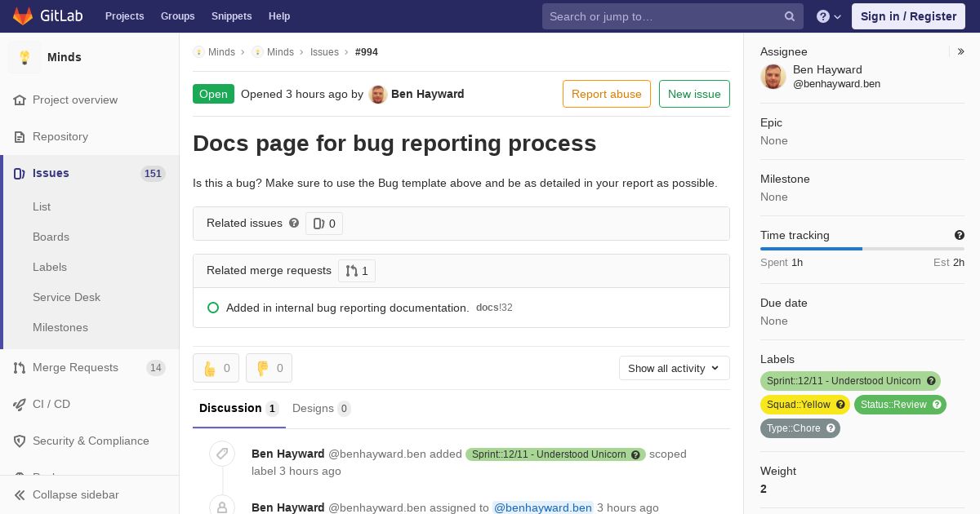Click help icon on Type::Chore label
The width and height of the screenshot is (980, 514).
(x=831, y=428)
